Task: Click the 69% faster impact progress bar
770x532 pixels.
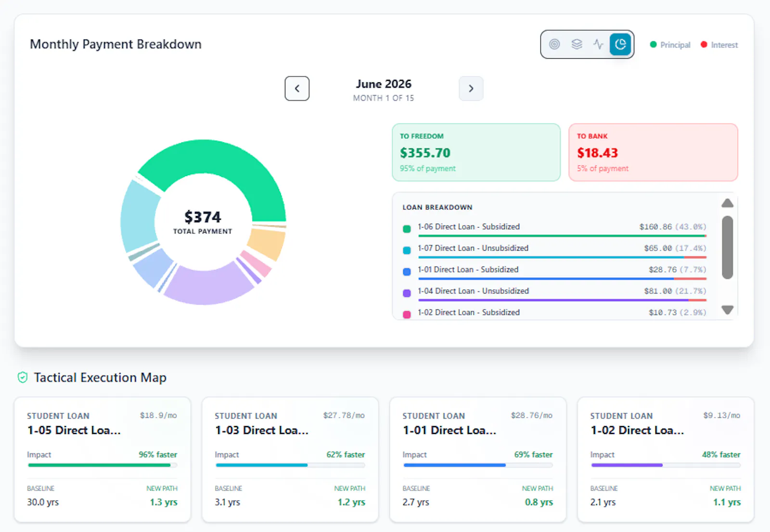Action: click(x=478, y=465)
